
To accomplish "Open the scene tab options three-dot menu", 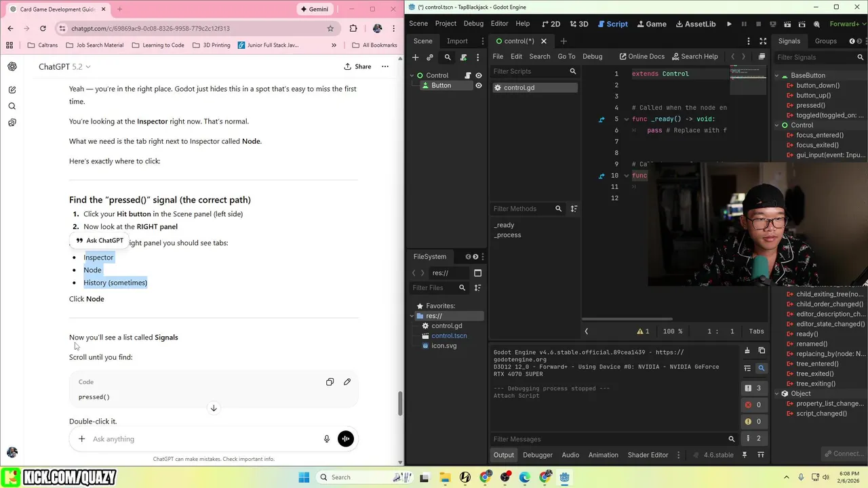I will click(x=749, y=41).
